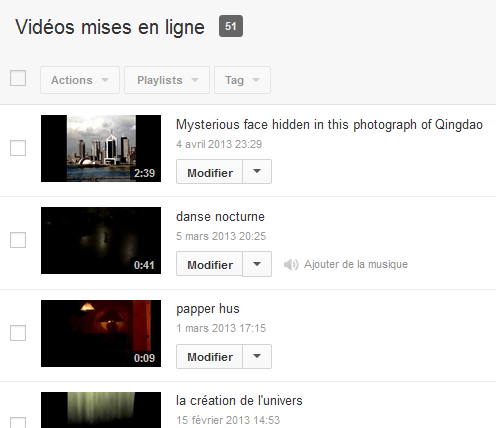496x428 pixels.
Task: Open the danse nocturne title link
Action: (220, 217)
